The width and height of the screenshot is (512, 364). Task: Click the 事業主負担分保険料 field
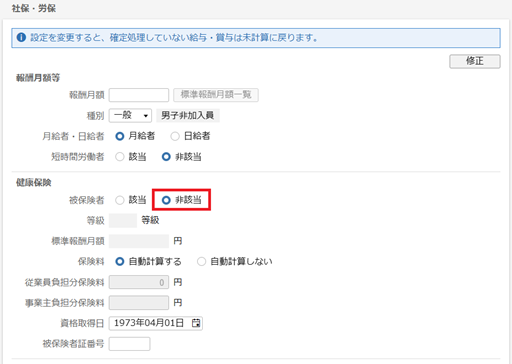(139, 303)
